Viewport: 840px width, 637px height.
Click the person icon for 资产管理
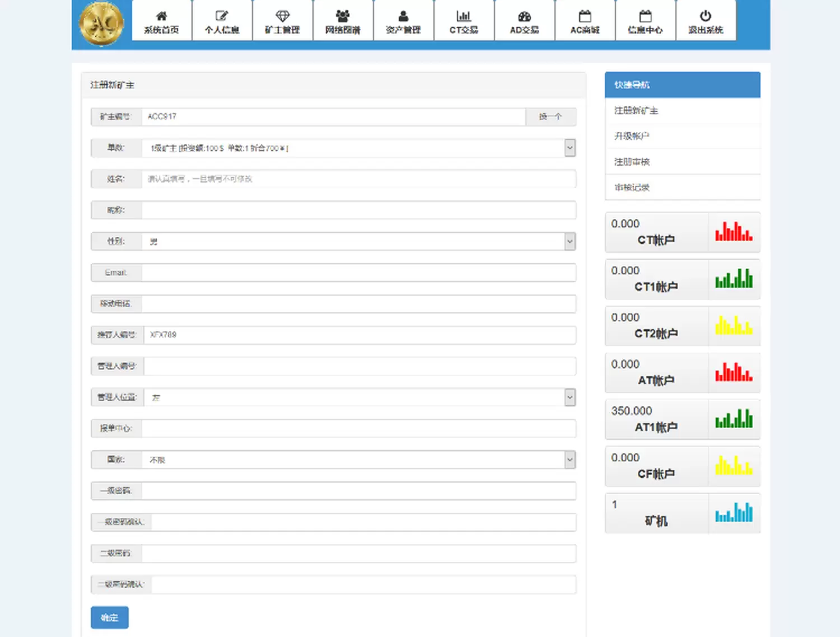tap(403, 16)
